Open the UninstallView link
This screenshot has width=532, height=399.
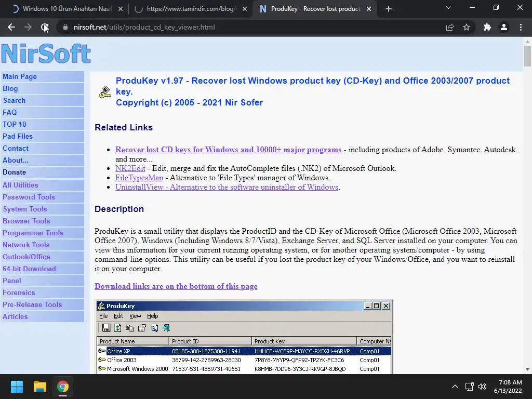[x=227, y=187]
